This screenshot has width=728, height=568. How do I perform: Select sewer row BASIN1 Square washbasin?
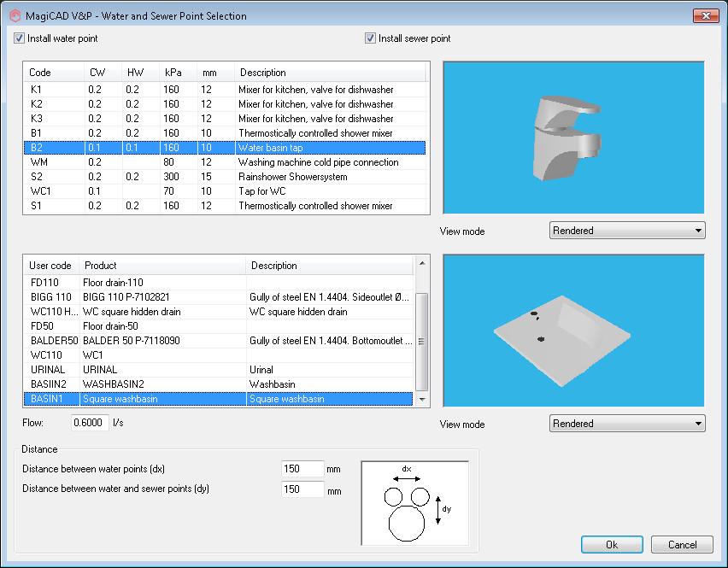coord(219,399)
